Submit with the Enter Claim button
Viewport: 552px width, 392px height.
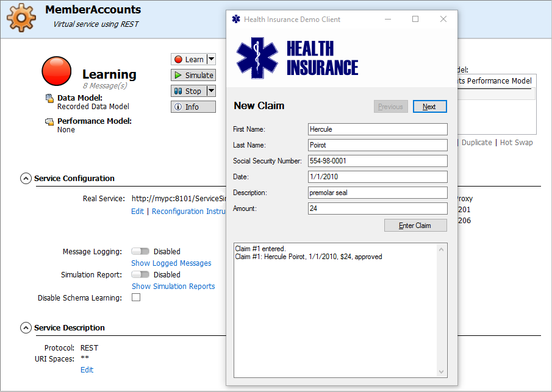pyautogui.click(x=415, y=226)
